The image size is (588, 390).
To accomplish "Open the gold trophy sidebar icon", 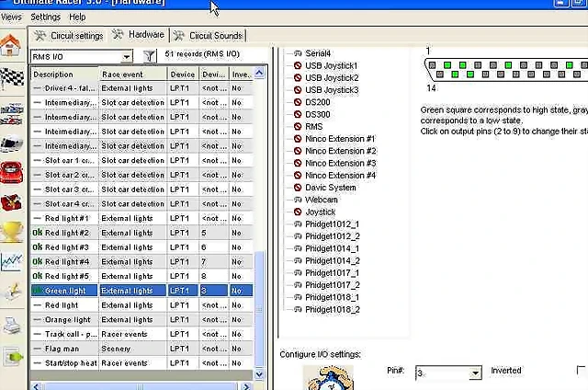I will pos(11,232).
